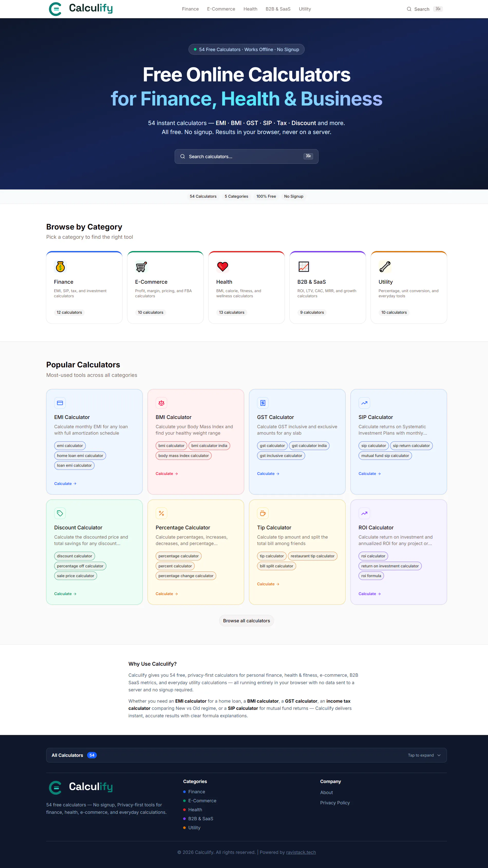Click the magnifier icon in hero search box
Viewport: 488px width, 868px height.
click(x=183, y=156)
